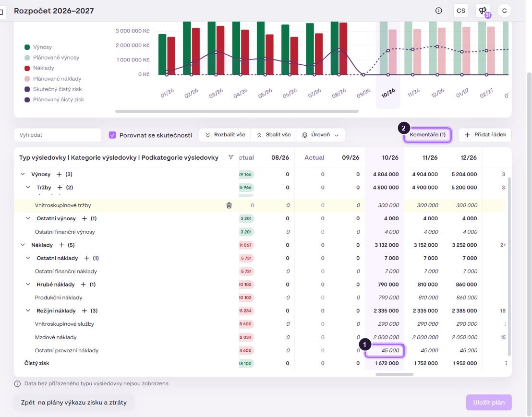Open the announcements megaphone icon with badge
Image resolution: width=532 pixels, height=417 pixels.
(x=483, y=11)
